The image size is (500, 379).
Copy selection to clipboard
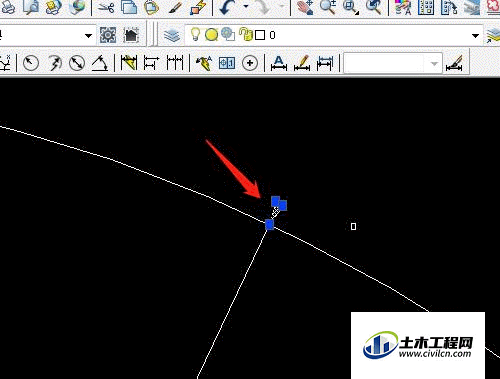coord(129,7)
